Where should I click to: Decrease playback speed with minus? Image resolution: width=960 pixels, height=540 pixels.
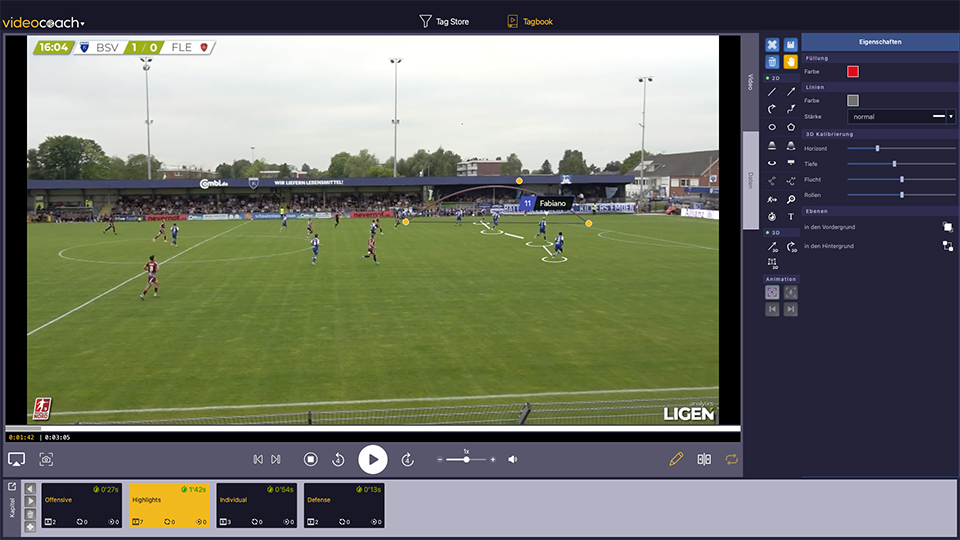440,459
